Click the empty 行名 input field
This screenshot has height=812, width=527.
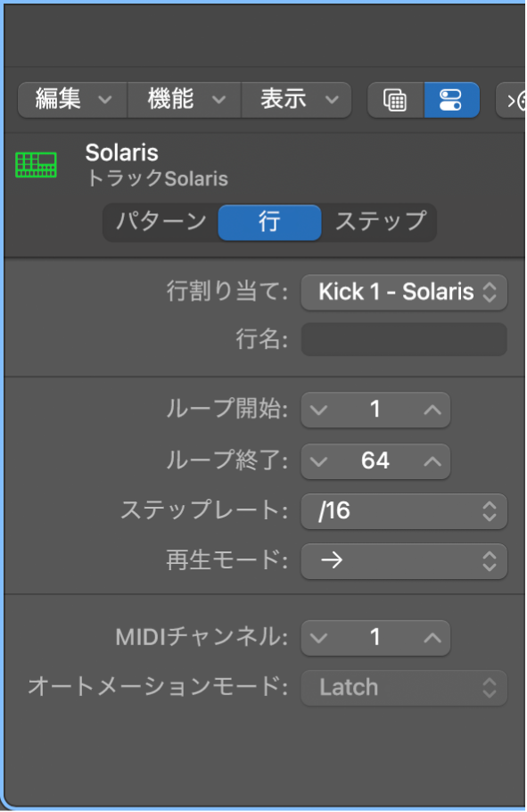click(404, 339)
